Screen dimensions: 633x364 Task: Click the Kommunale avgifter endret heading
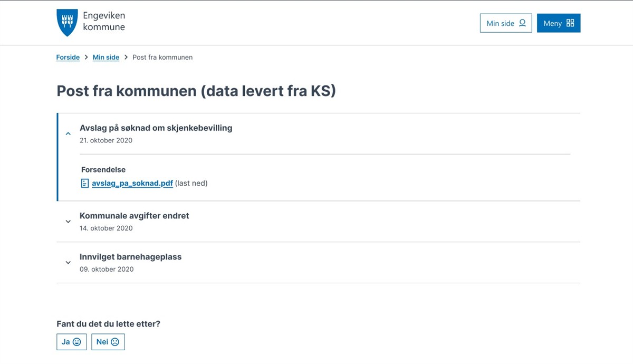coord(134,216)
